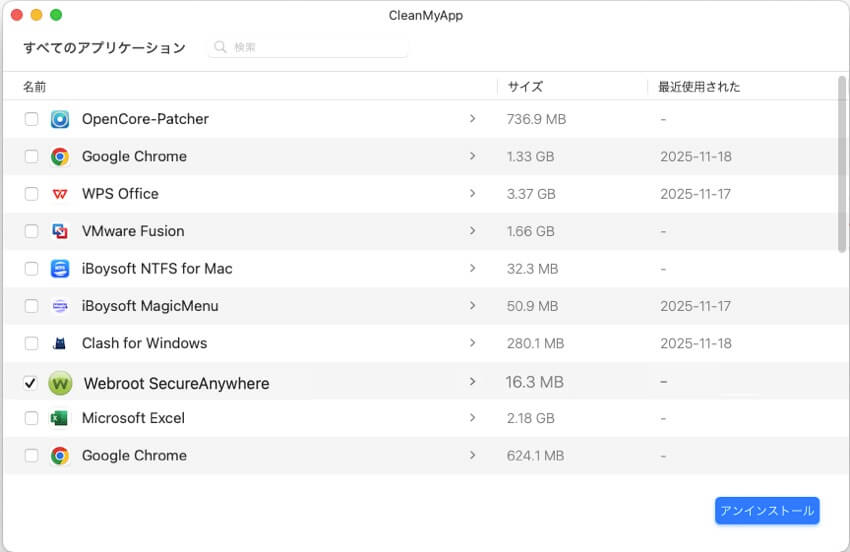Click the 50.9 MB size value
Image resolution: width=850 pixels, height=552 pixels.
click(x=532, y=306)
